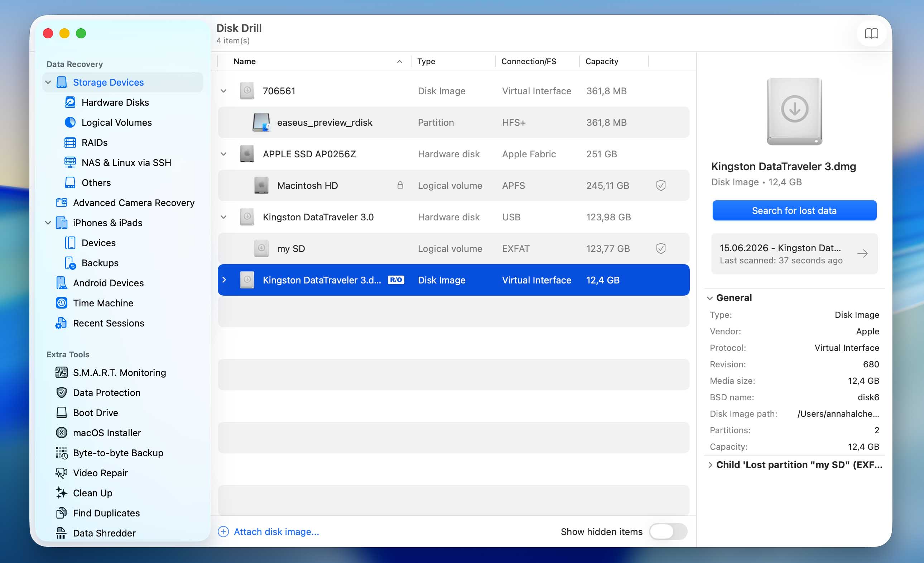Click the lock icon beside Macintosh HD

click(x=400, y=185)
